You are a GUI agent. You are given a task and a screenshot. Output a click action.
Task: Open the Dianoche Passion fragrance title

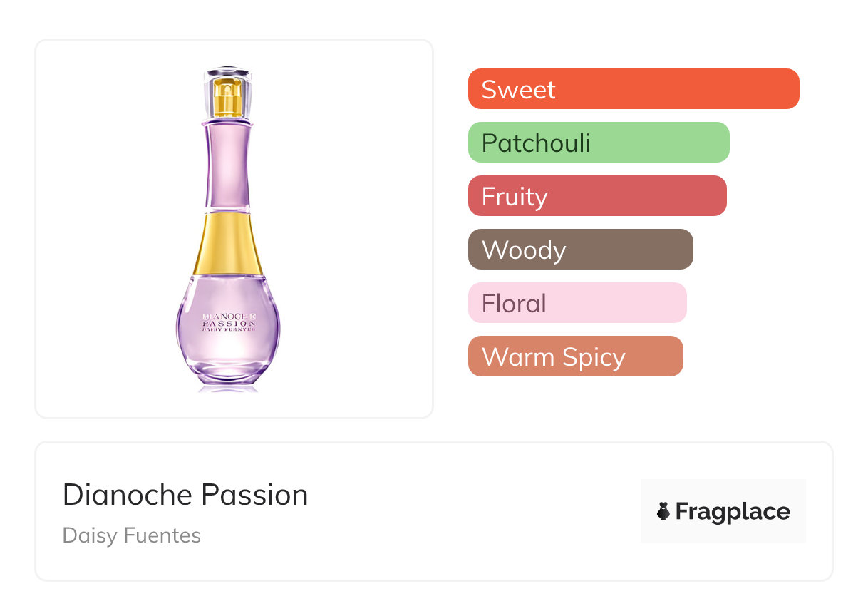185,495
